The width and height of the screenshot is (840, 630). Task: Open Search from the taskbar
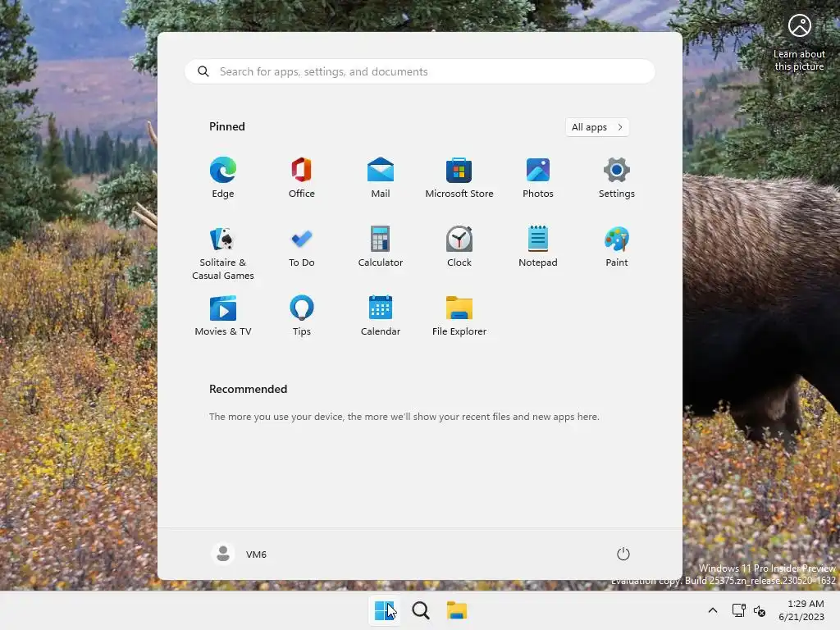421,610
